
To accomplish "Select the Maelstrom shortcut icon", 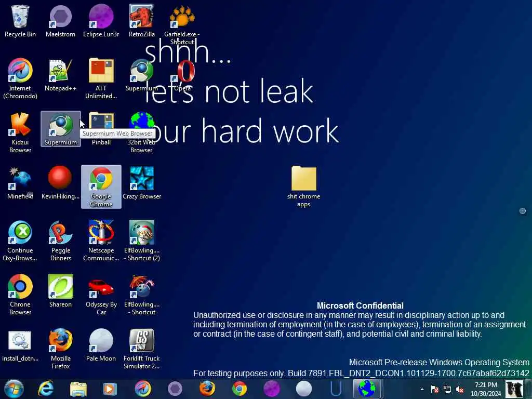I will [60, 21].
